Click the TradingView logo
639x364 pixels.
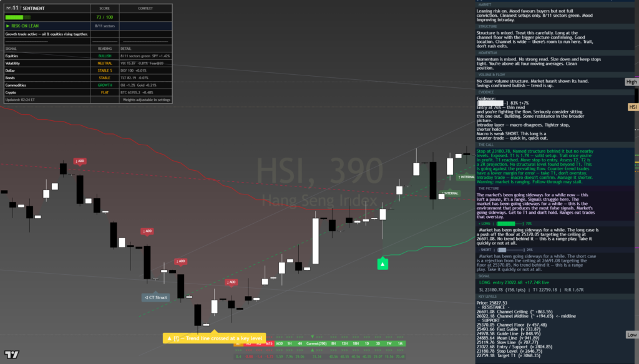pos(12,354)
